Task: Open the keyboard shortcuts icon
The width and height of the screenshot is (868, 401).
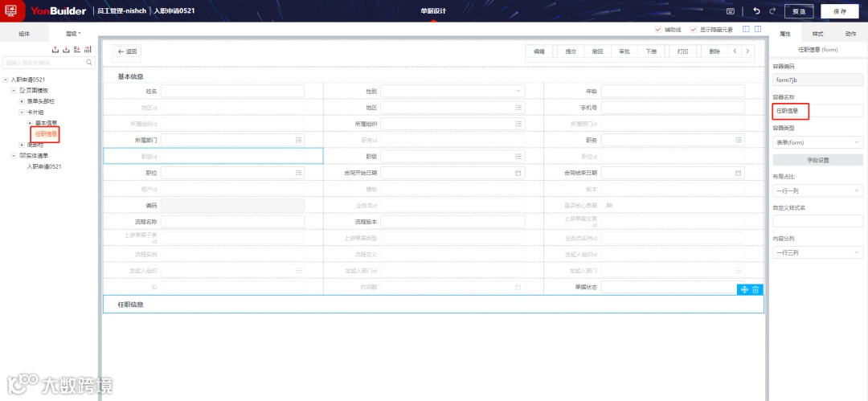Action: (x=731, y=11)
